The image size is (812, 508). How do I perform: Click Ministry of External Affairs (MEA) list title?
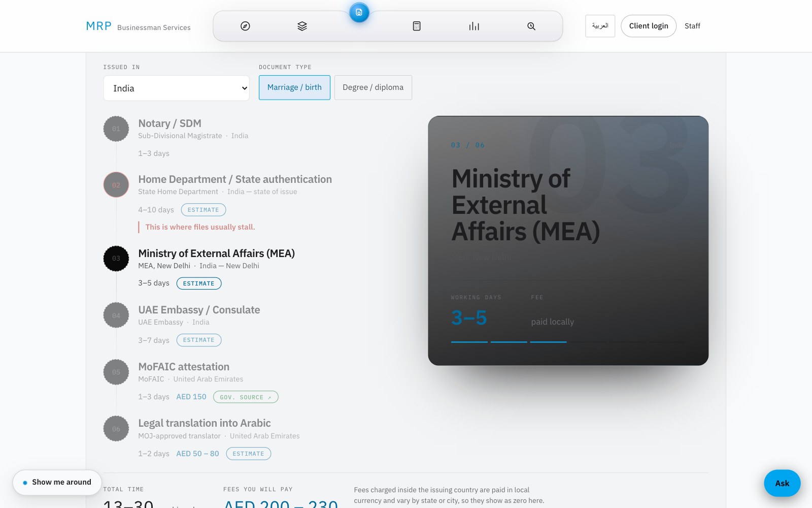[216, 253]
